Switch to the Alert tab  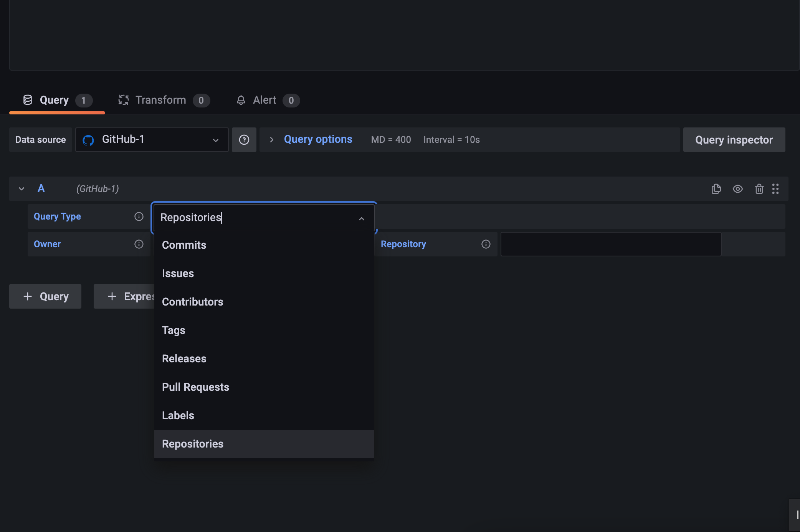click(x=268, y=100)
